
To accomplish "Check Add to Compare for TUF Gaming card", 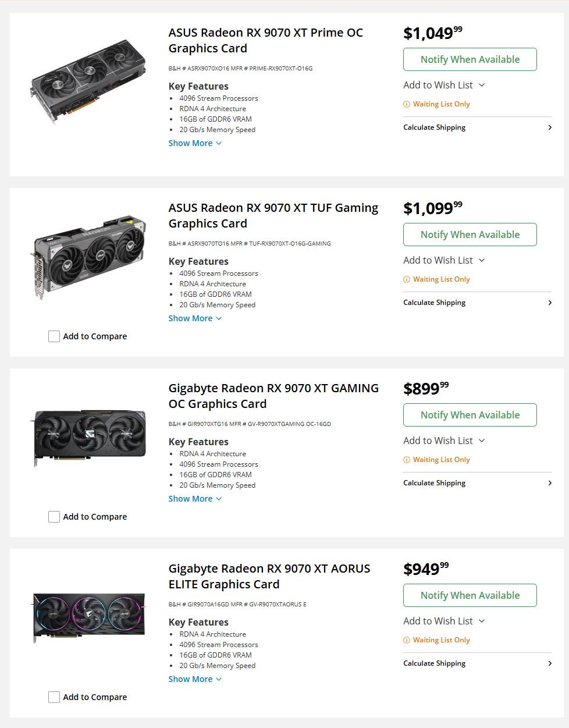I will point(54,336).
